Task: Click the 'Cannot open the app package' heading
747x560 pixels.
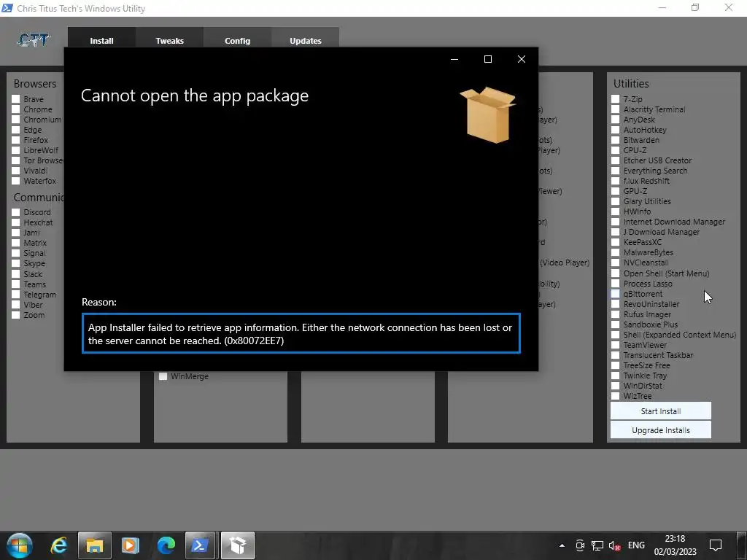Action: (194, 96)
